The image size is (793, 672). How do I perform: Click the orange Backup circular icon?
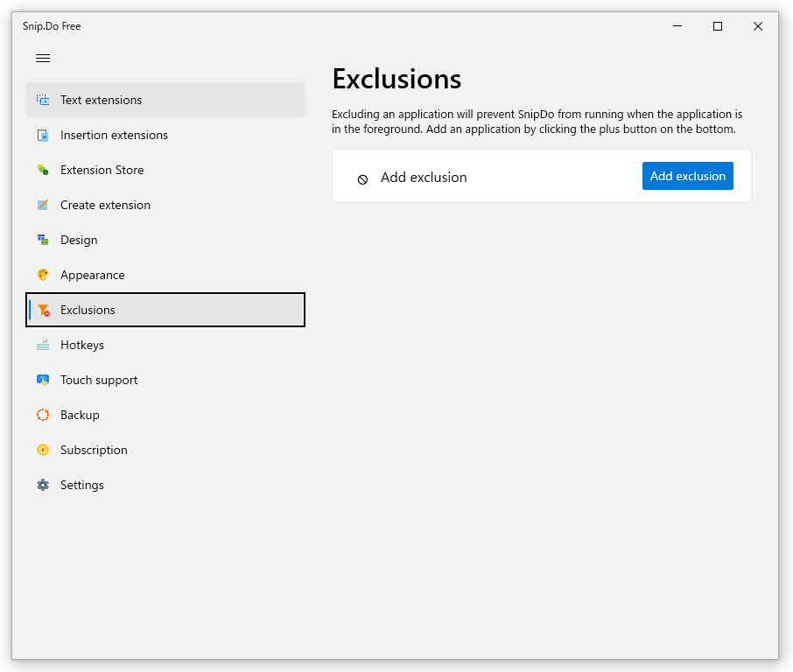(x=43, y=415)
